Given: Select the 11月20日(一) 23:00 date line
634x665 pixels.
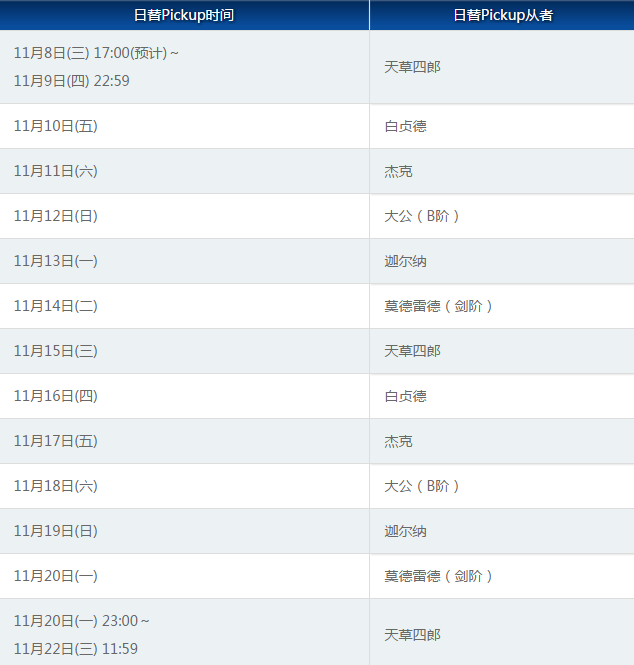Looking at the screenshot, I should click(x=81, y=621).
